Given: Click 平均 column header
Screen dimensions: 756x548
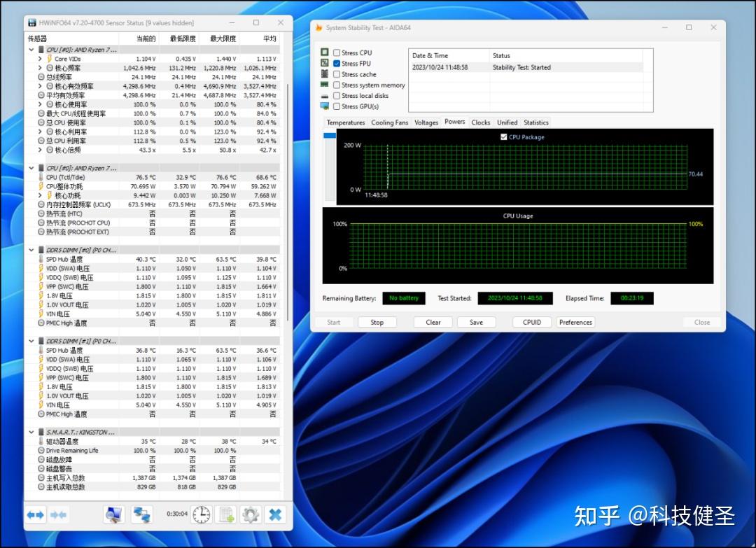Looking at the screenshot, I should click(260, 38).
